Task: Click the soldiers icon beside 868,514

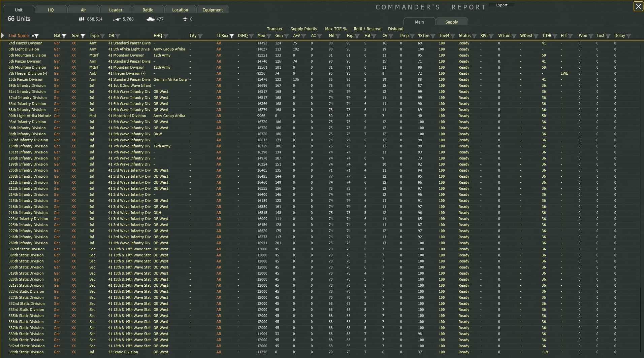Action: tap(82, 19)
